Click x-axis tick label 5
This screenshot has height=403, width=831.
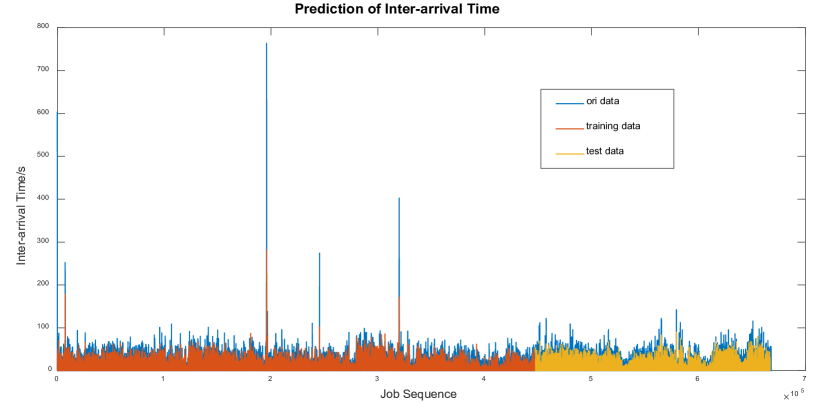(x=591, y=379)
